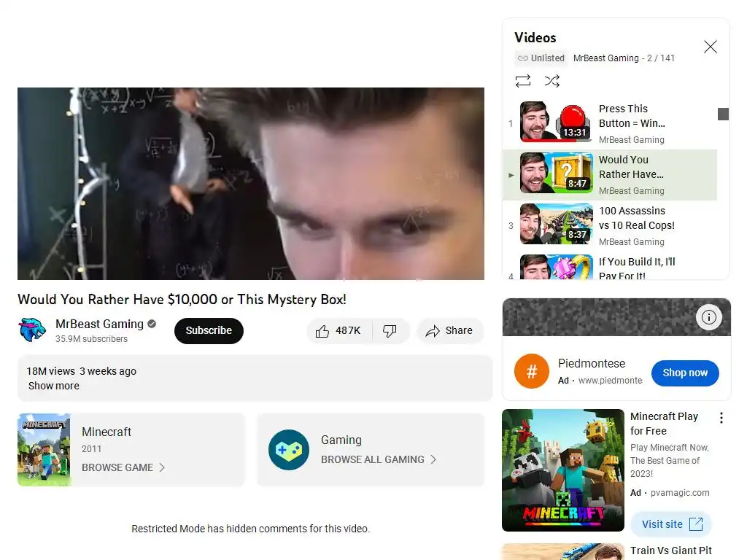Open ad info icon on banner

(709, 317)
